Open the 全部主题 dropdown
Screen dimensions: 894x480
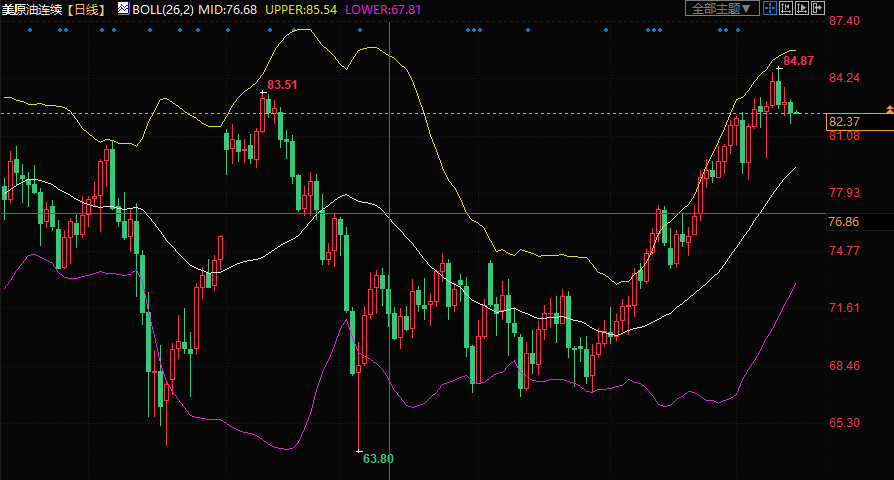[x=721, y=8]
